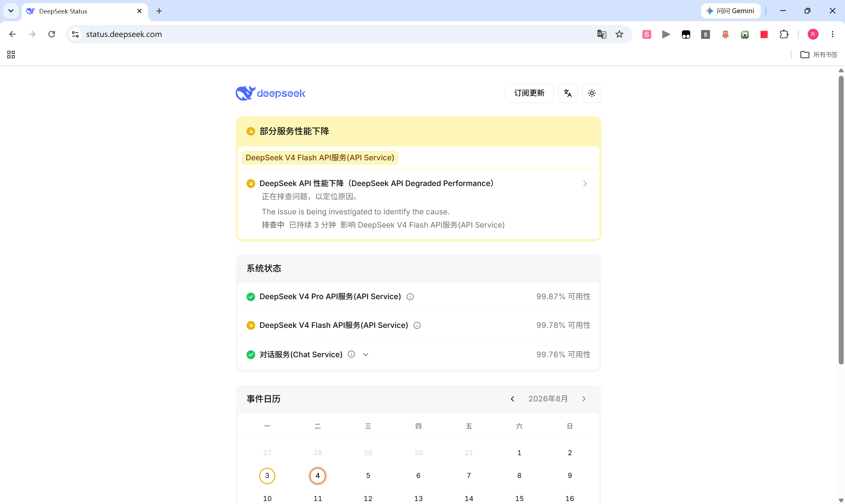Reload the status page

tap(51, 34)
